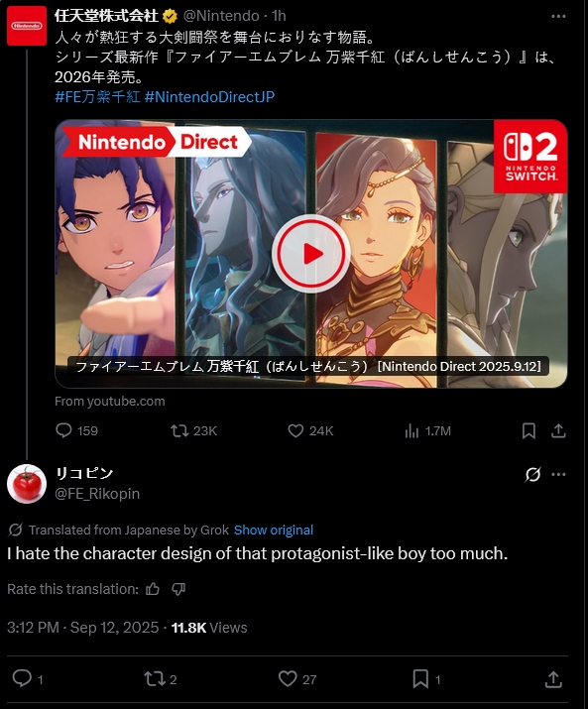This screenshot has width=588, height=709.
Task: Play the Fire Emblem YouTube video
Action: point(311,254)
